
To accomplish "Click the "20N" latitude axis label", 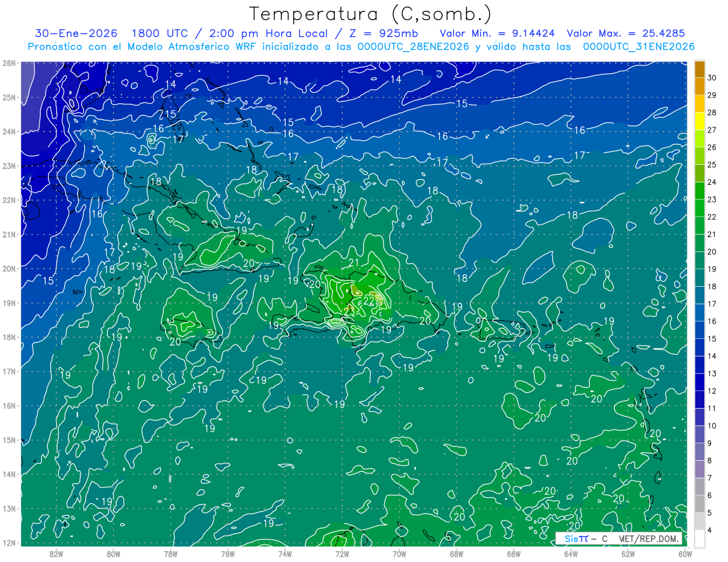I will pos(8,269).
